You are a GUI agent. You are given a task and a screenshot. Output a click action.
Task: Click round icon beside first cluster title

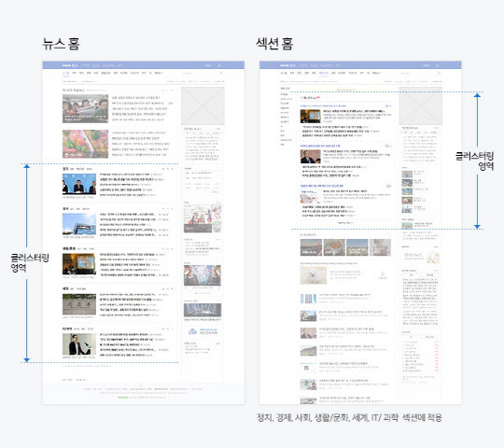click(x=387, y=105)
